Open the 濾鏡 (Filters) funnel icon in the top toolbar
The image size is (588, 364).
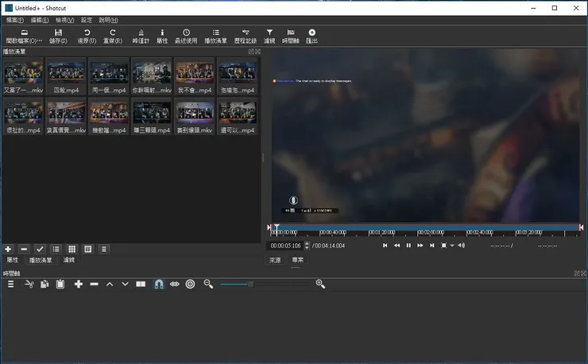(269, 35)
